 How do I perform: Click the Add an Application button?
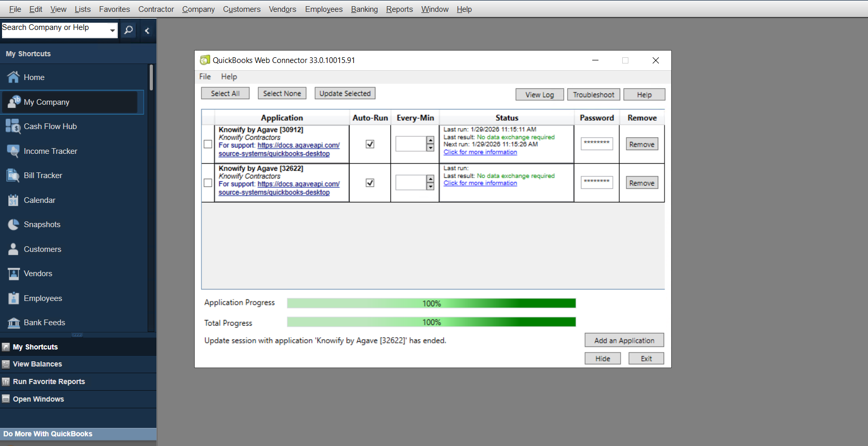pos(624,340)
